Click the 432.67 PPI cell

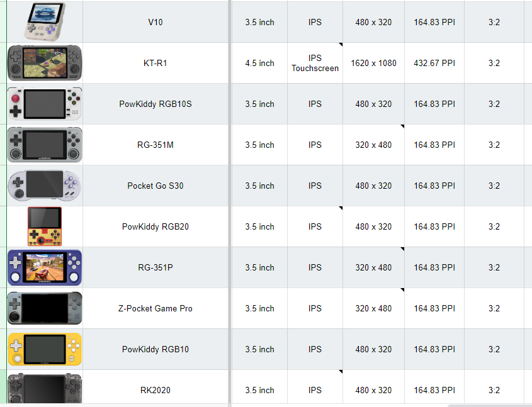(x=434, y=63)
